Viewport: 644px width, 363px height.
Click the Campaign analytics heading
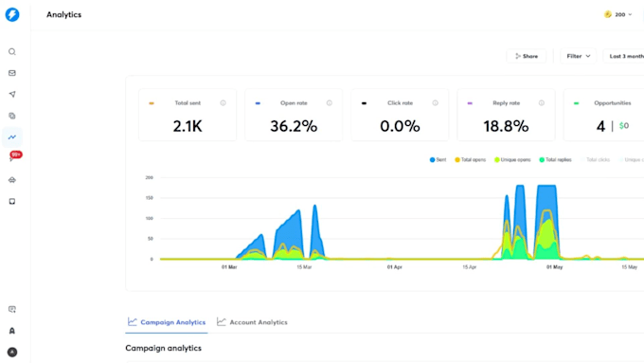(164, 348)
